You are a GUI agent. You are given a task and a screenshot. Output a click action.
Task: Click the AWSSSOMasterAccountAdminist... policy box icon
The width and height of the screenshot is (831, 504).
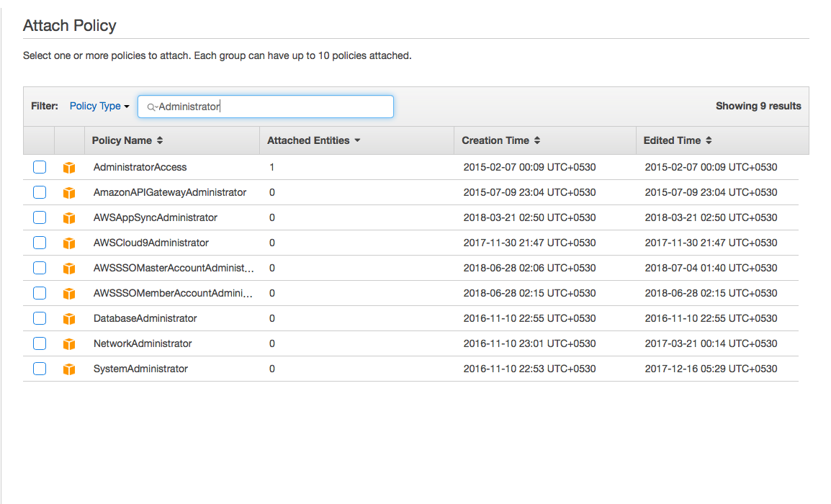69,268
